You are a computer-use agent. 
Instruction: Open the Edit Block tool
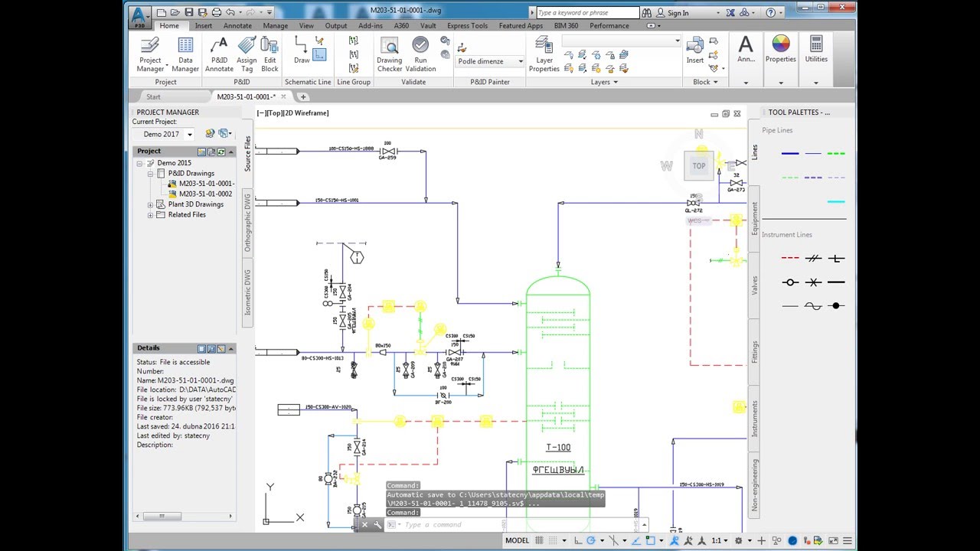[x=269, y=54]
